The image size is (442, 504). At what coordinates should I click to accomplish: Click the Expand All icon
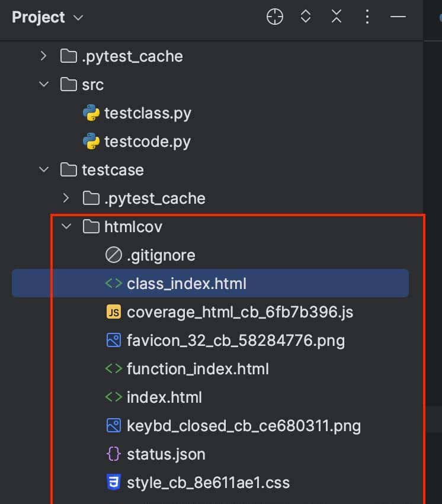305,17
